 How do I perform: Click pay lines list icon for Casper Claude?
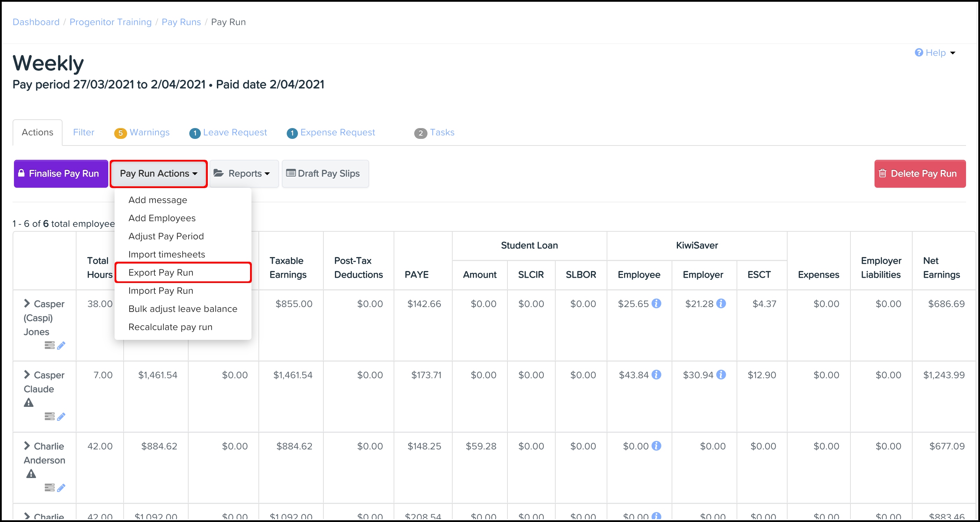coord(50,416)
